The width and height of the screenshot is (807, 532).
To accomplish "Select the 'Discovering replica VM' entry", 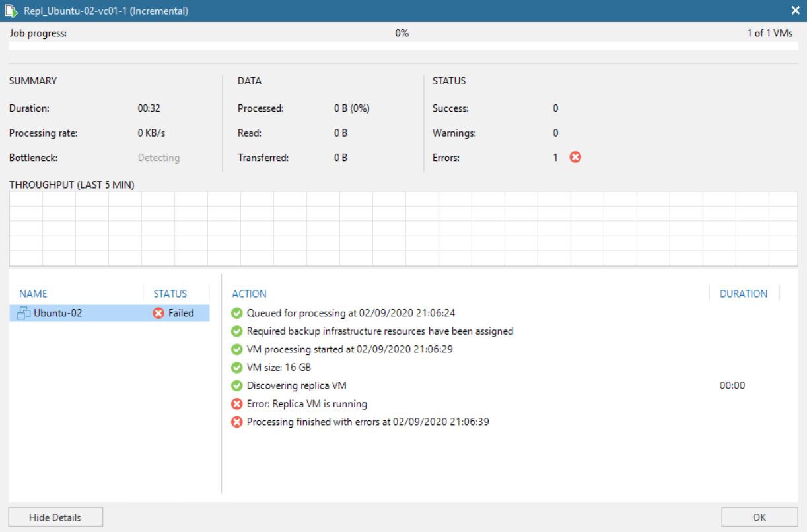I will [x=296, y=385].
